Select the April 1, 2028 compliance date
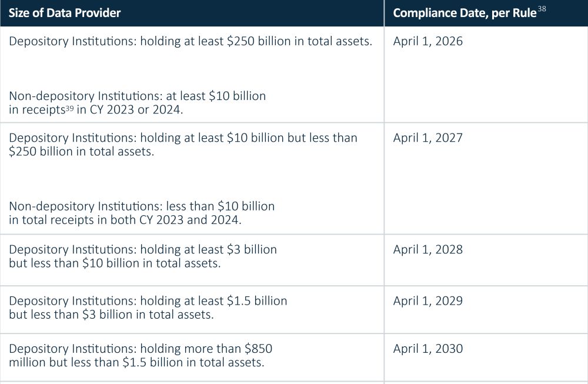 [427, 249]
